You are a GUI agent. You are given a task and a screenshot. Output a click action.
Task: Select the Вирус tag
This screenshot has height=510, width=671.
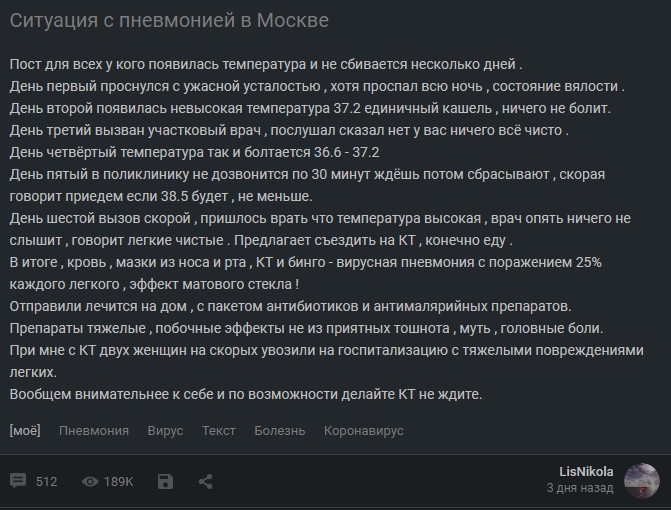(165, 430)
